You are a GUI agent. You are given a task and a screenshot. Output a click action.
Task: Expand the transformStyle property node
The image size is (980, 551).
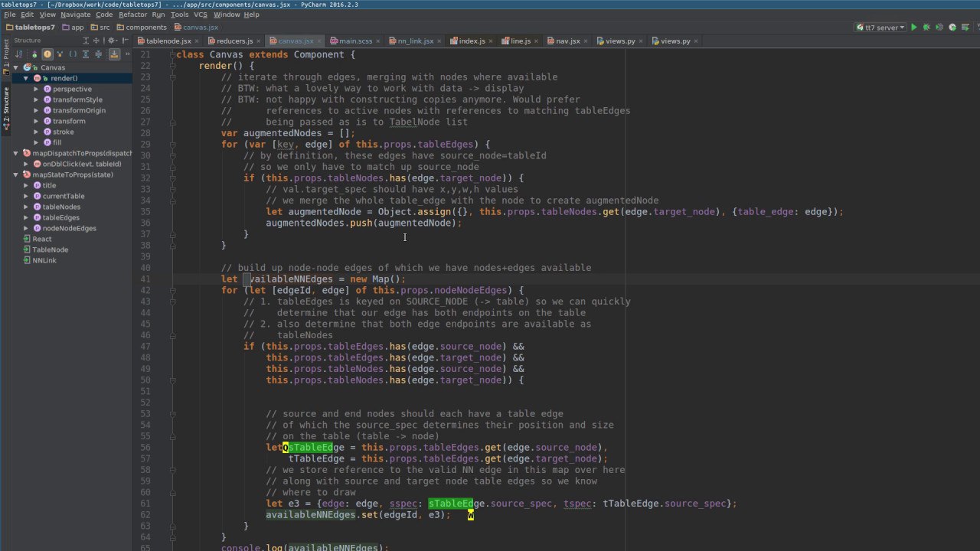[36, 99]
